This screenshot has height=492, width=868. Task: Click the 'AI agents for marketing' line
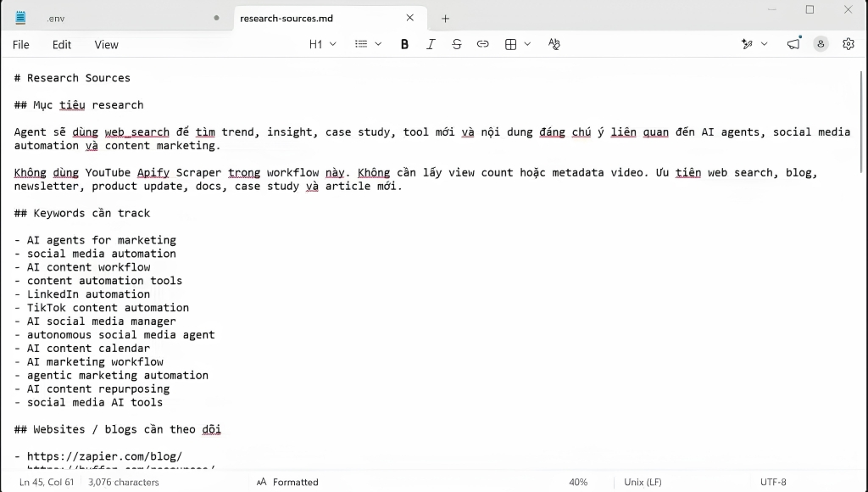coord(95,240)
